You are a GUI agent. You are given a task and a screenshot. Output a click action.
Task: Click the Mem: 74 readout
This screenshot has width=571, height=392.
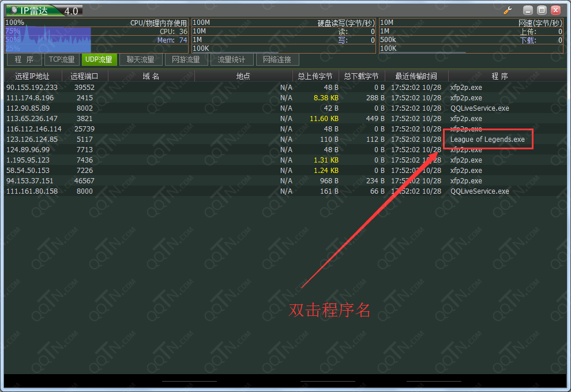pyautogui.click(x=172, y=40)
